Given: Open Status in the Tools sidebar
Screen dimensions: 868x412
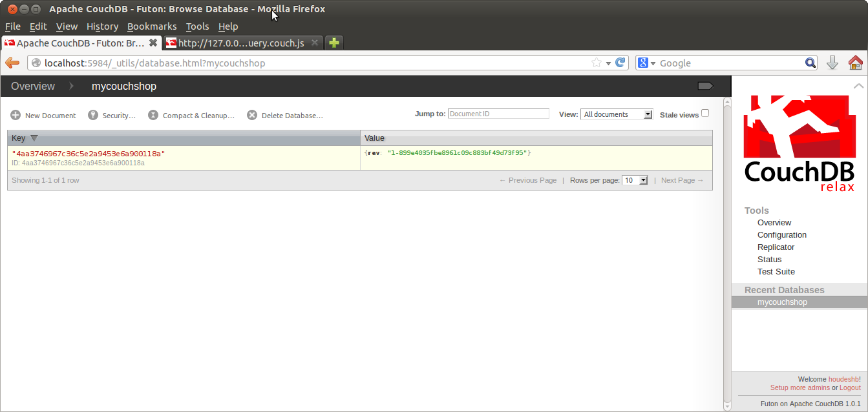Looking at the screenshot, I should 769,260.
